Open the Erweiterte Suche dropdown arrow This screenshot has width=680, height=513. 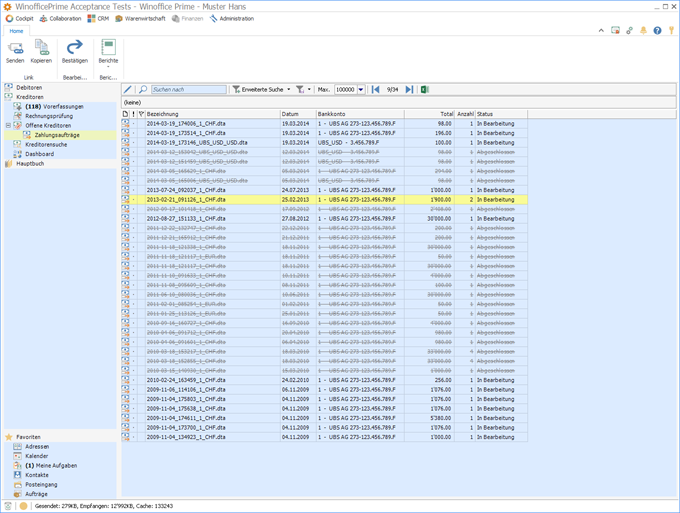pos(289,89)
